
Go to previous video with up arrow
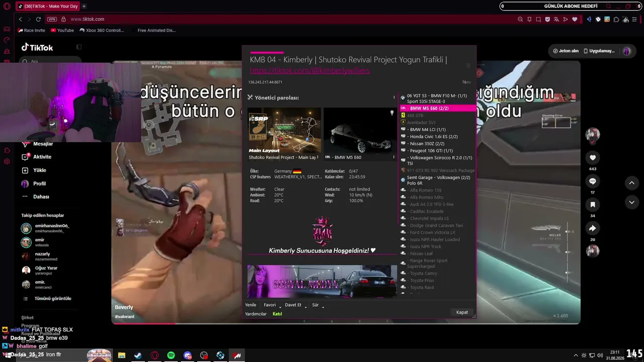coord(631,183)
